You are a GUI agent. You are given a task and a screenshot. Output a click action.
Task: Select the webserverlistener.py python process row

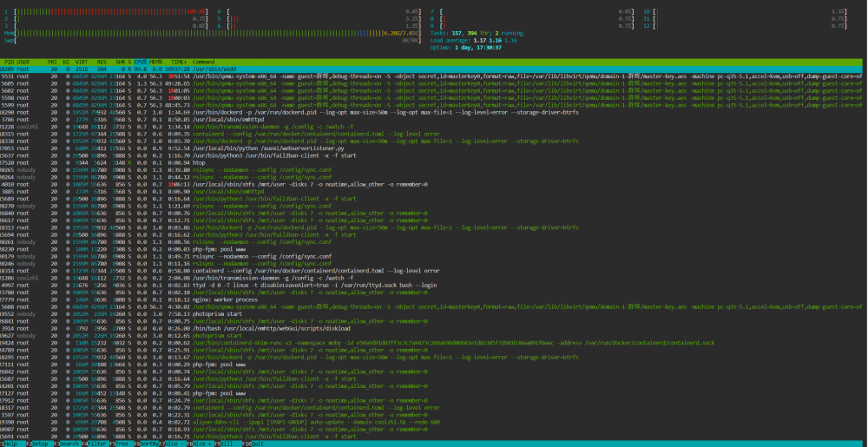tap(431, 148)
